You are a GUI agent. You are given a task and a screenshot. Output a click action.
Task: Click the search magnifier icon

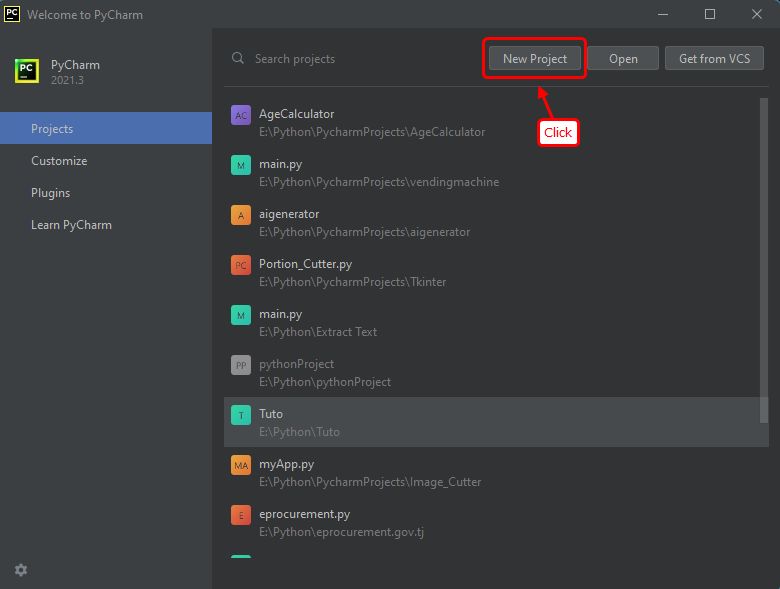pos(238,58)
